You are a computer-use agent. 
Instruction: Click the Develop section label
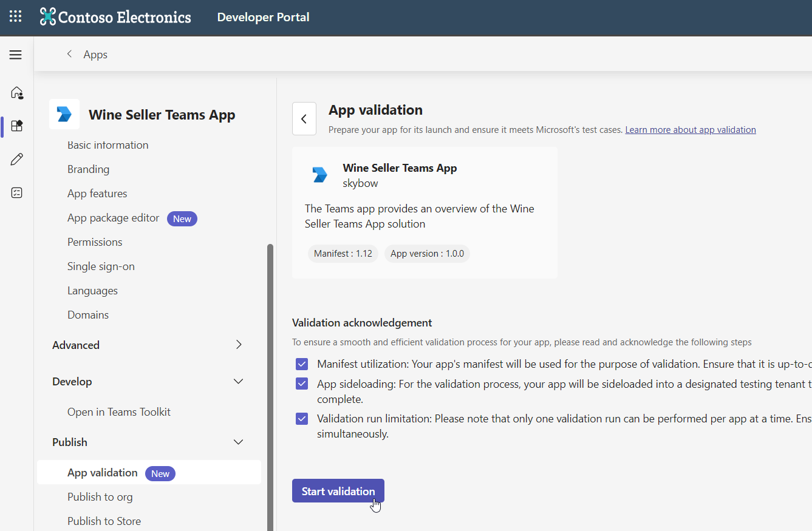(x=72, y=382)
